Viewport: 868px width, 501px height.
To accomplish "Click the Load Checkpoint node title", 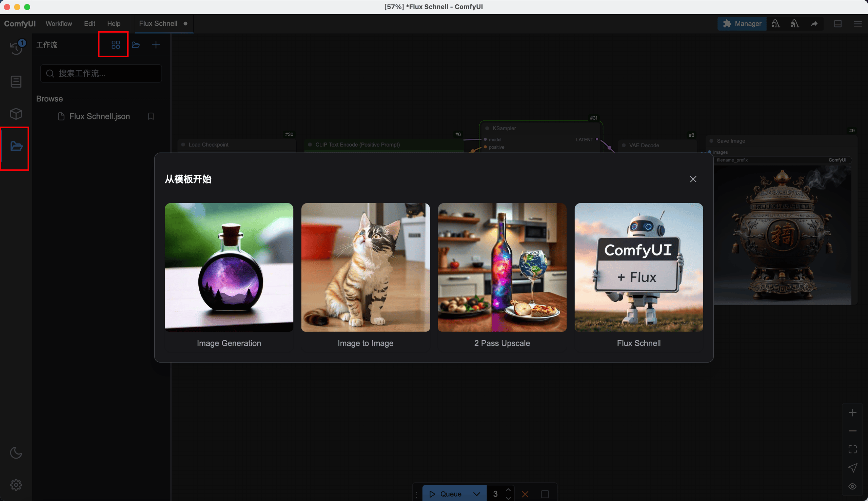I will 209,144.
